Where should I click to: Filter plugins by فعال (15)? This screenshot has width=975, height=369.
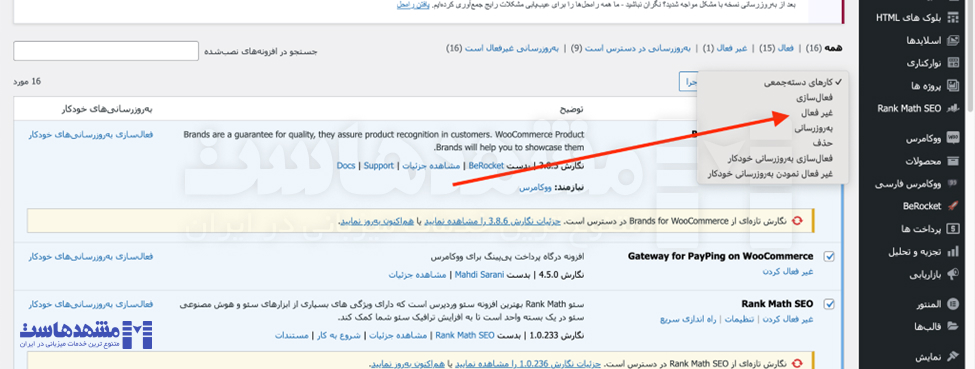(x=777, y=48)
